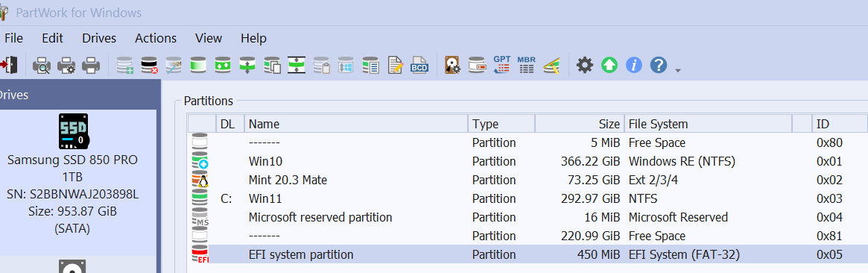Click the plain print icon
The image size is (868, 273).
(91, 66)
